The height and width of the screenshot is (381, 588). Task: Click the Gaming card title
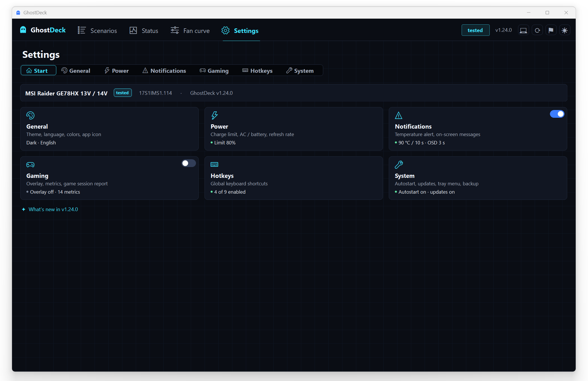(37, 176)
